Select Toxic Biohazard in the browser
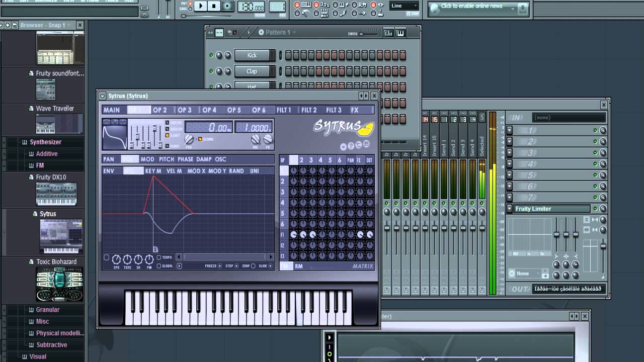The height and width of the screenshot is (362, 644). click(x=56, y=262)
